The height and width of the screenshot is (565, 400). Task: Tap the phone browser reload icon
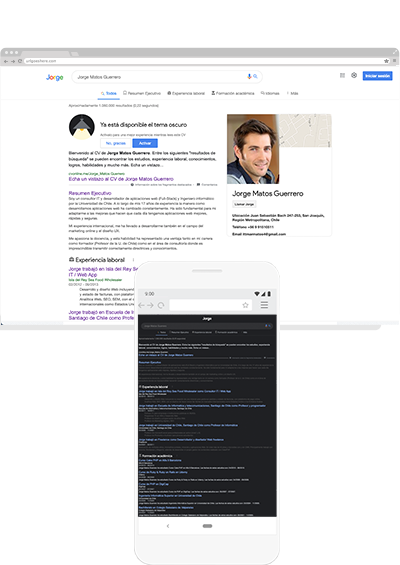point(161,305)
